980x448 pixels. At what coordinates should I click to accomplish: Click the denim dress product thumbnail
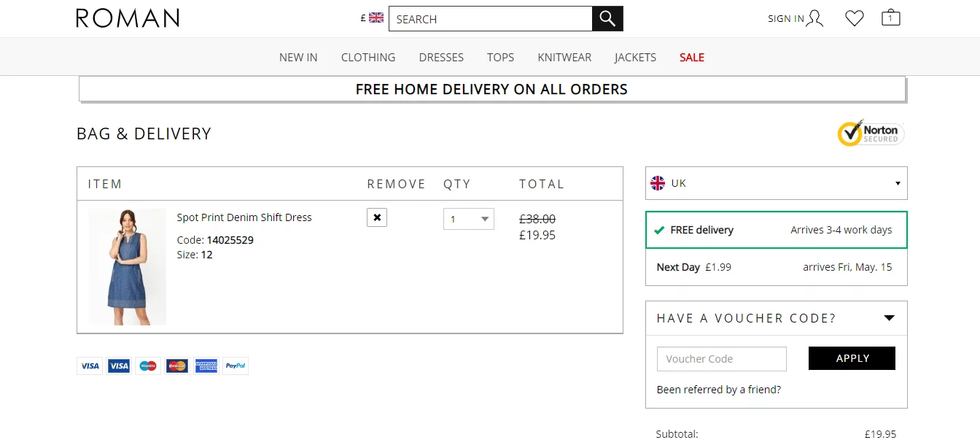pyautogui.click(x=128, y=267)
